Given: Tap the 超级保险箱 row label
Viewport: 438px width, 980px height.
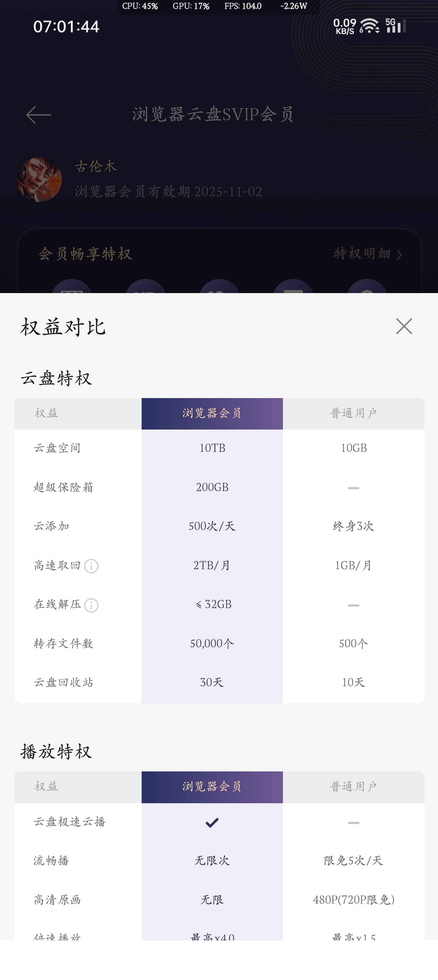Looking at the screenshot, I should pyautogui.click(x=63, y=487).
